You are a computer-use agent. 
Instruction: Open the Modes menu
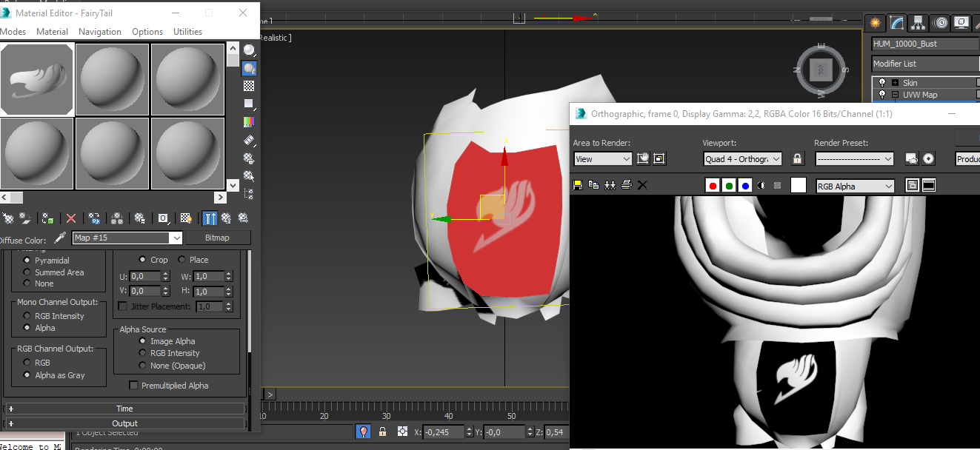click(x=13, y=32)
